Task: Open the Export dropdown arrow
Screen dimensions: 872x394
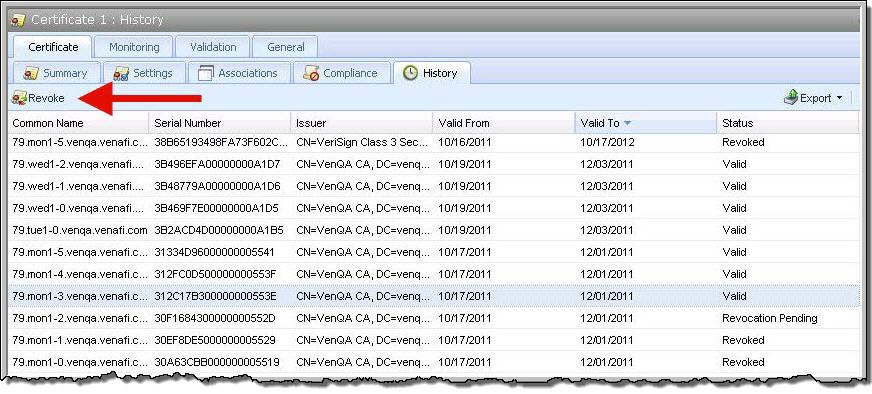Action: tap(839, 98)
